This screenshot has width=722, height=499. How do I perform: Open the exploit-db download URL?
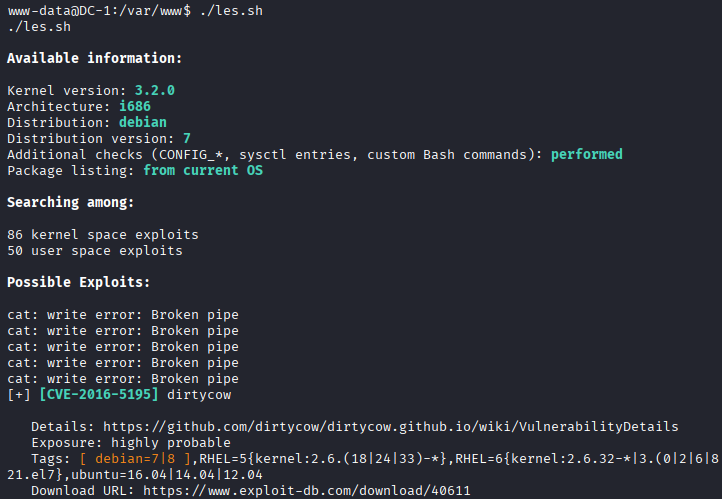coord(307,491)
